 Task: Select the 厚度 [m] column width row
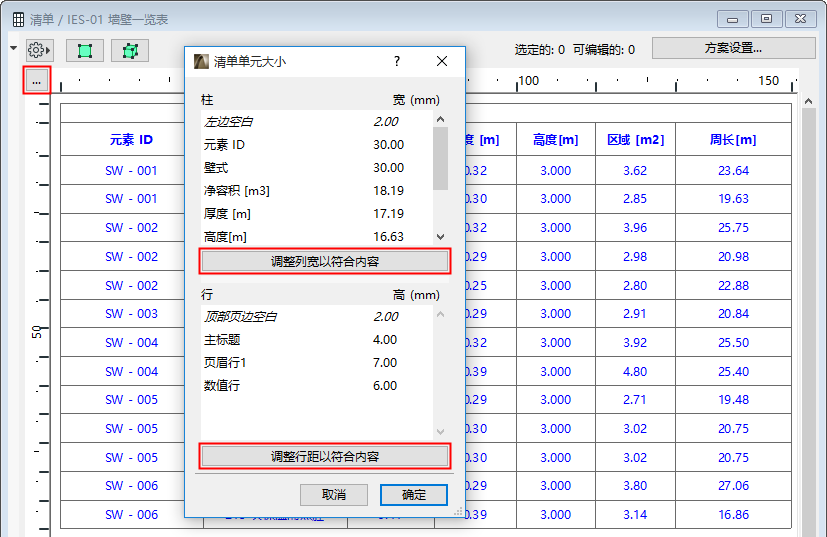[x=317, y=214]
